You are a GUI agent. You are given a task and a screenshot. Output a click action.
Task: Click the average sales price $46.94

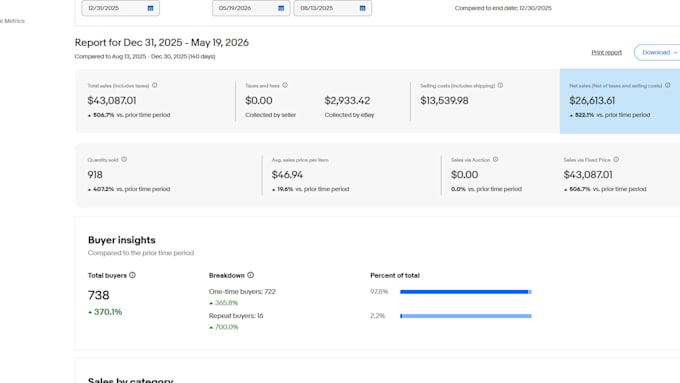click(x=287, y=175)
